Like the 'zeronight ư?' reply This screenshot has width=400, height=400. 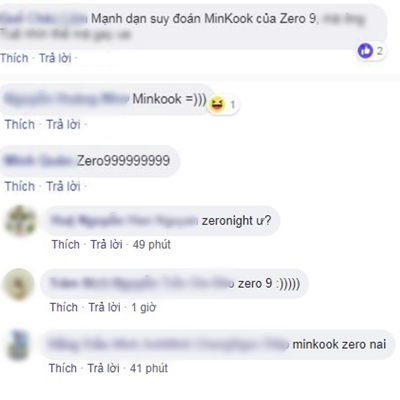[66, 244]
